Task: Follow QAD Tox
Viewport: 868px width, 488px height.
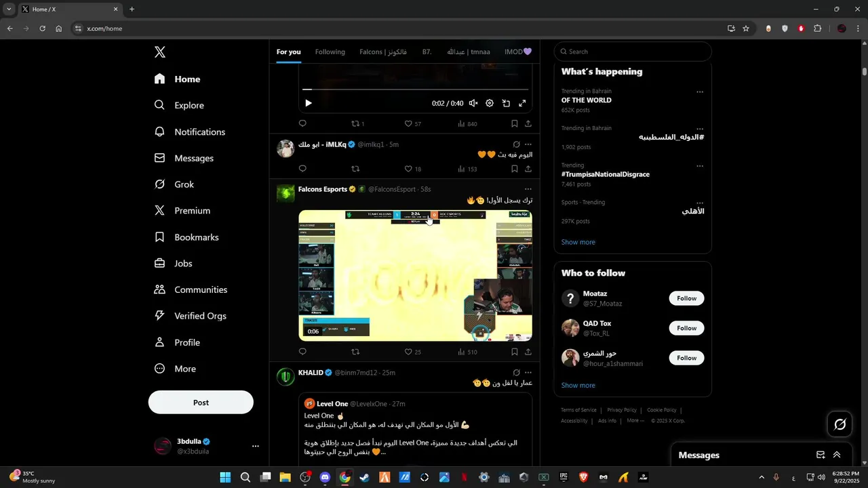Action: 686,328
